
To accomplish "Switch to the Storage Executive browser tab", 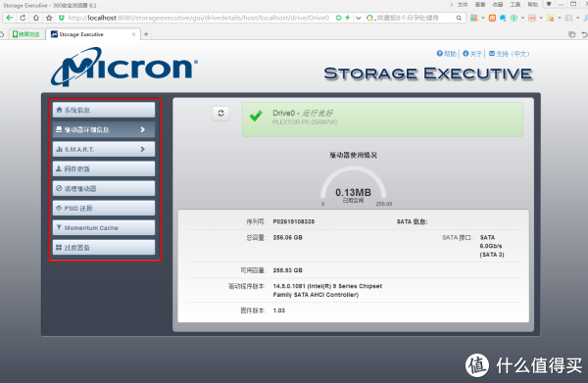I will pos(93,34).
